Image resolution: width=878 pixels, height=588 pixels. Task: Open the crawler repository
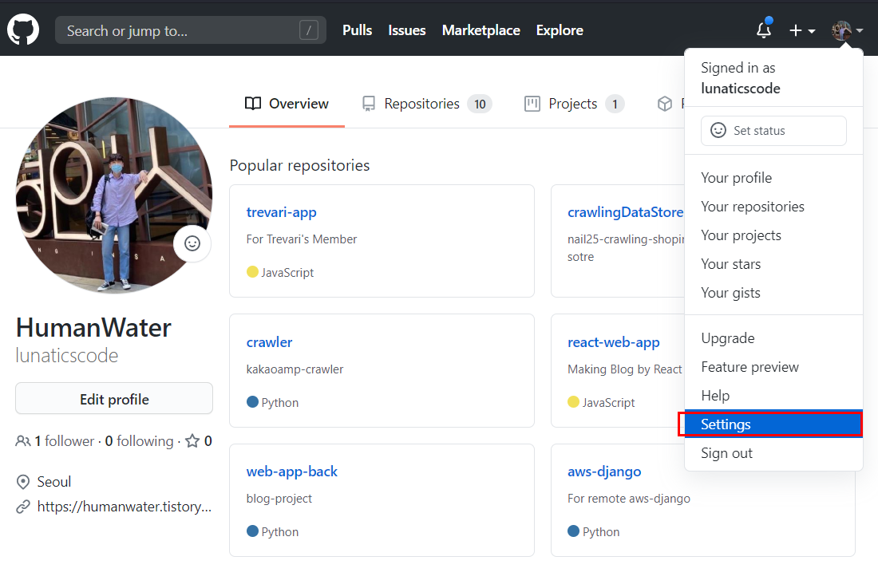[x=269, y=342]
